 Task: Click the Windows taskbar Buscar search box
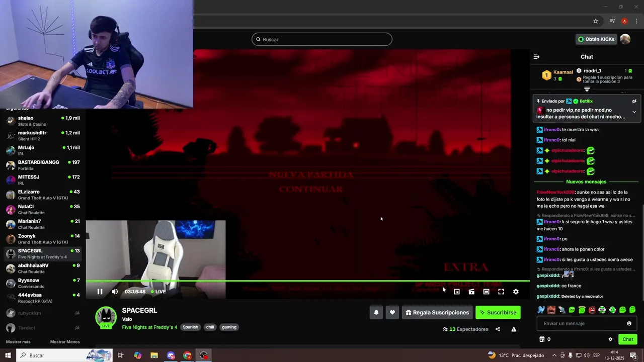(63, 355)
